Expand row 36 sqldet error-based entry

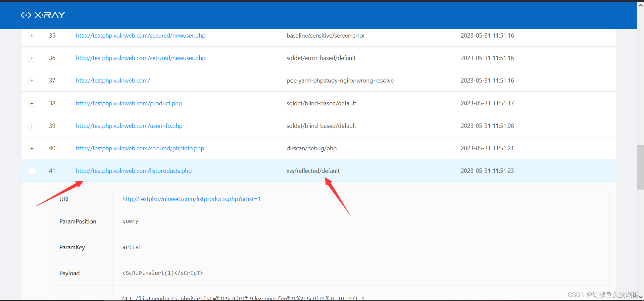click(x=32, y=58)
